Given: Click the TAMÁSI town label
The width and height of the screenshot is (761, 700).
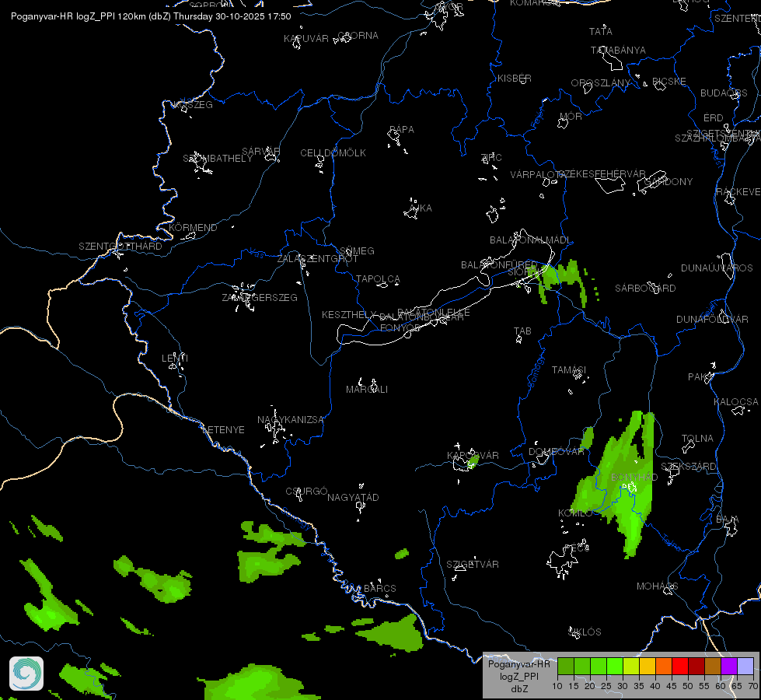Looking at the screenshot, I should (x=569, y=370).
